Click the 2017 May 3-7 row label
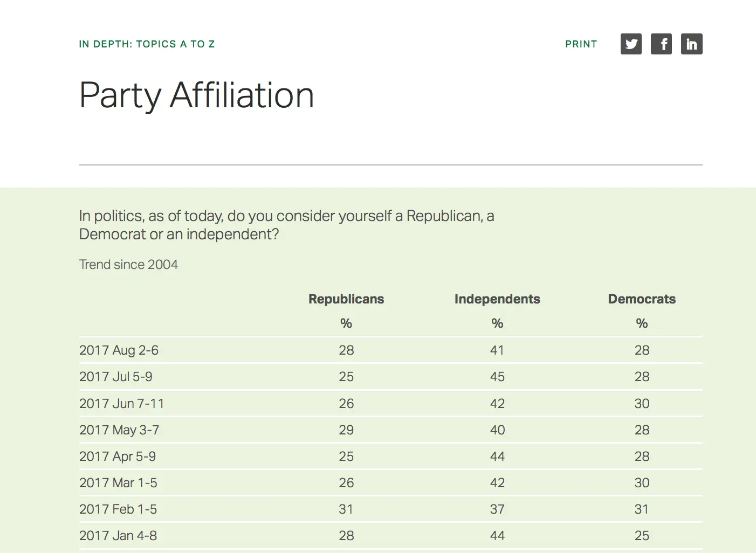This screenshot has width=756, height=553. [119, 430]
